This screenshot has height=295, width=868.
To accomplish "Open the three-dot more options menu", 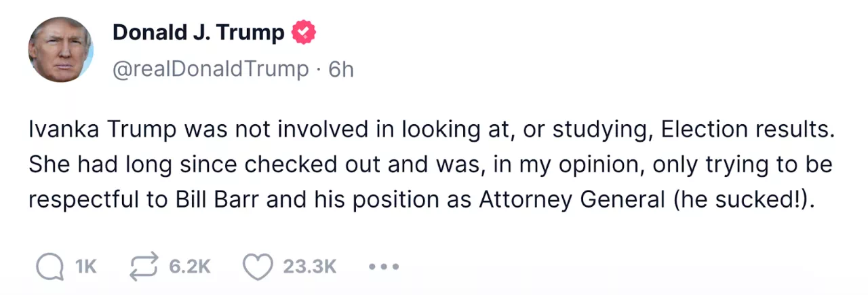I will (x=384, y=267).
